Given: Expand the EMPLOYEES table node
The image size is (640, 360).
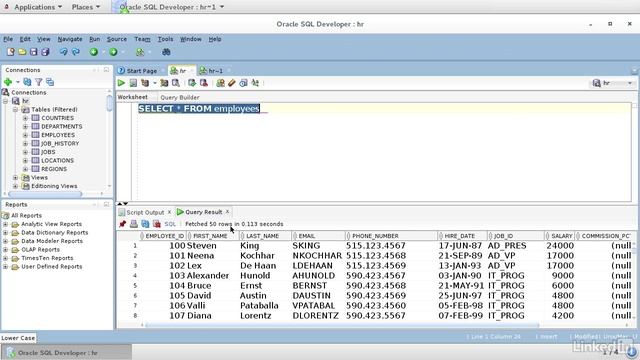Looking at the screenshot, I should point(25,135).
